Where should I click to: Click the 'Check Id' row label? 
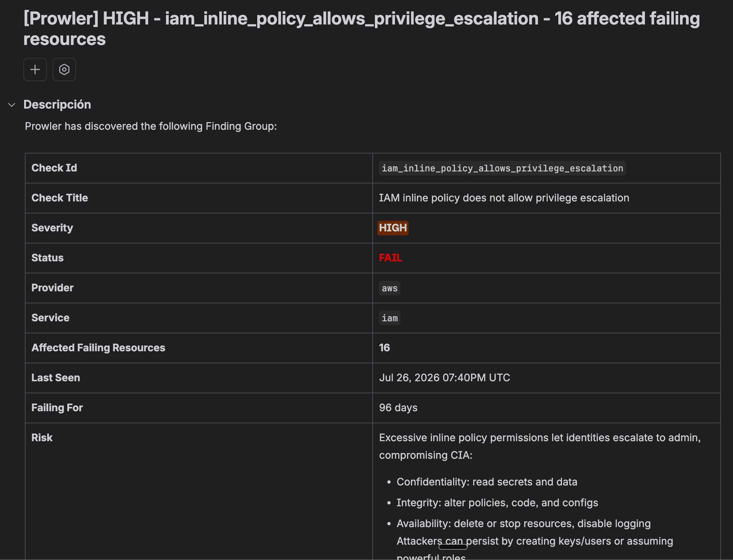54,168
